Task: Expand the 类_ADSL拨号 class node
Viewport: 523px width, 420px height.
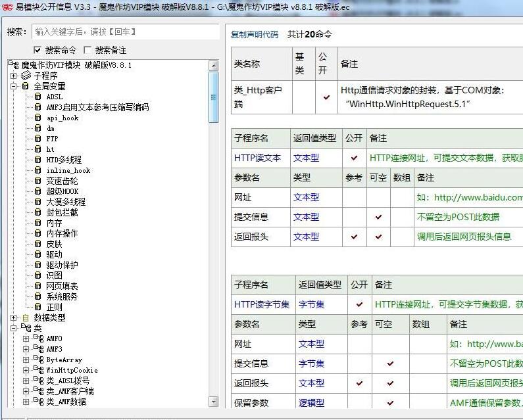Action: click(26, 381)
